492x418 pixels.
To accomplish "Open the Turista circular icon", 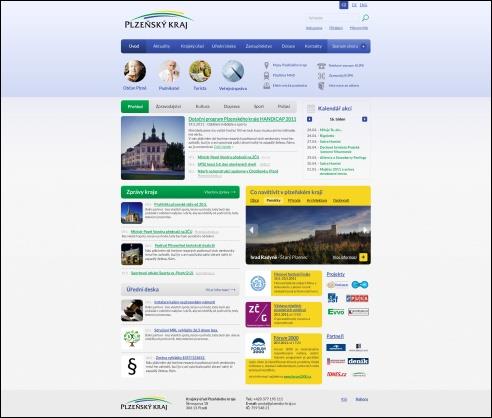I will click(200, 71).
